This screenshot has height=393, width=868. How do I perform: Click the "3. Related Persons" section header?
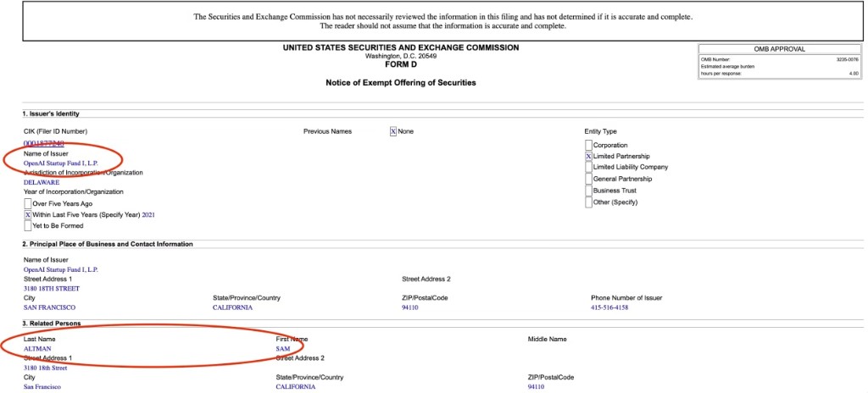(52, 324)
